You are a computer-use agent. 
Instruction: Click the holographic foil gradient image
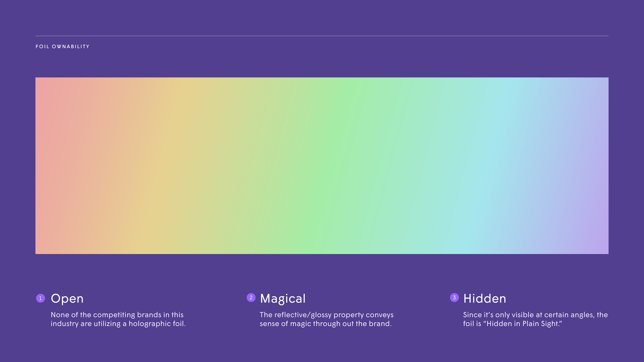coord(322,166)
